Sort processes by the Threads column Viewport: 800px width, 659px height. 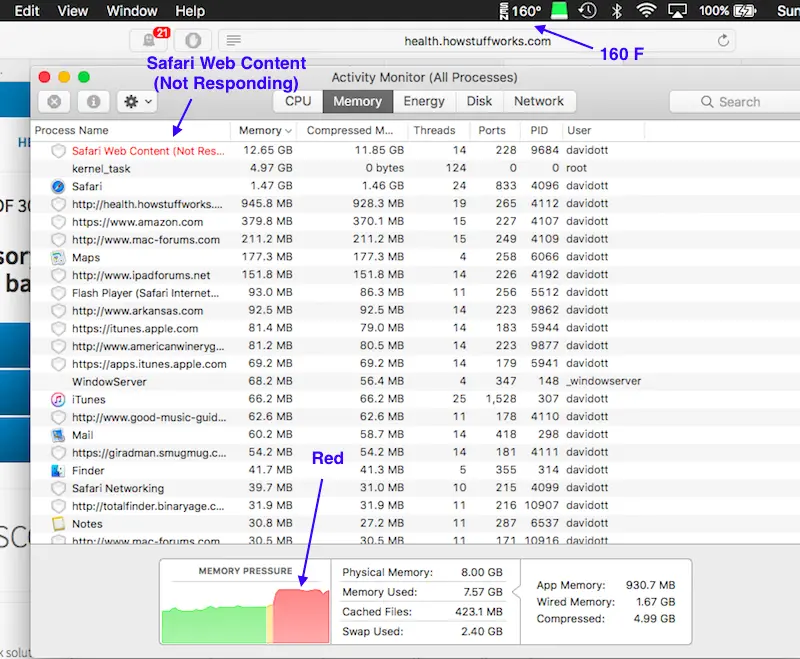[x=434, y=130]
